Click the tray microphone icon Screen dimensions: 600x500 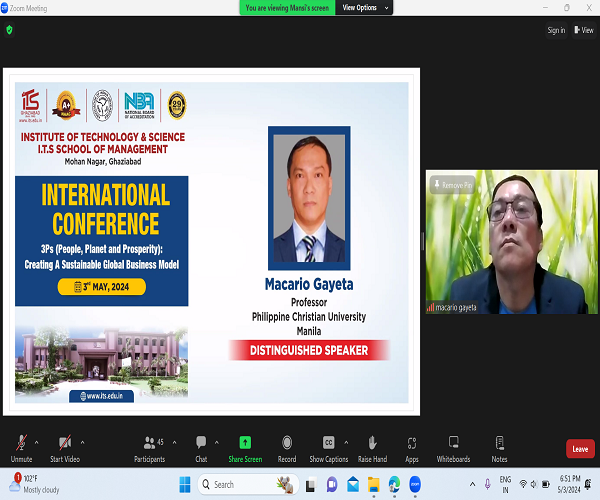coord(488,485)
